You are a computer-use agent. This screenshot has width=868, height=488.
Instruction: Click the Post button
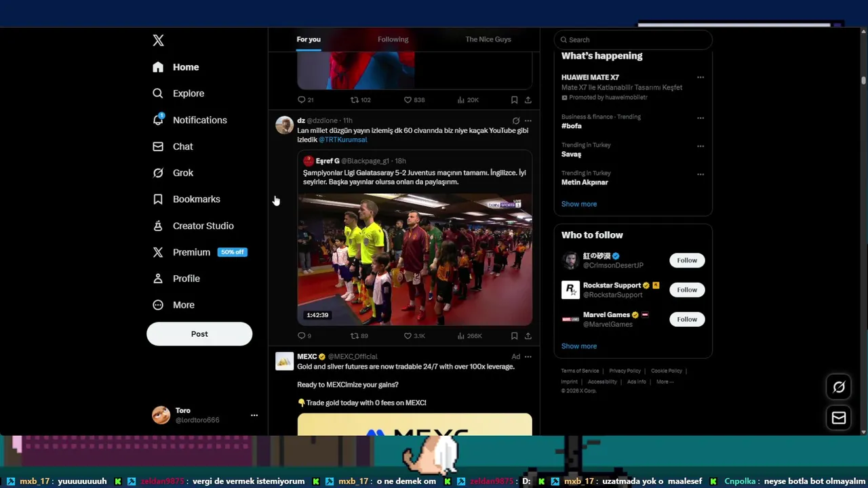(x=199, y=334)
